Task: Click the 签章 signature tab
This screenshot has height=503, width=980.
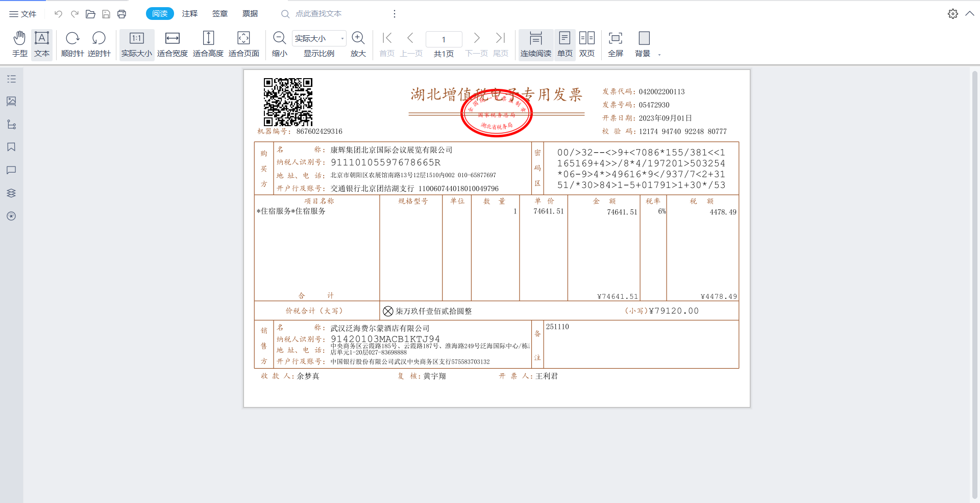Action: pos(220,14)
